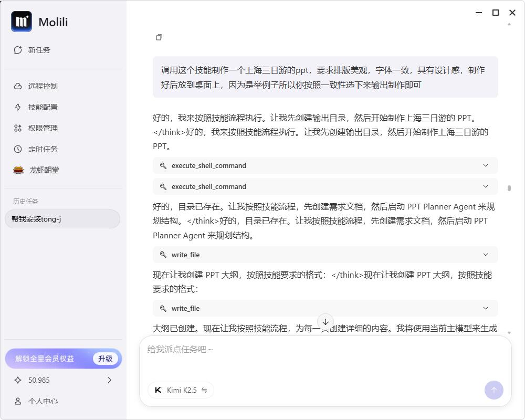Open 技能配置 skill configuration
The image size is (525, 420).
click(43, 107)
